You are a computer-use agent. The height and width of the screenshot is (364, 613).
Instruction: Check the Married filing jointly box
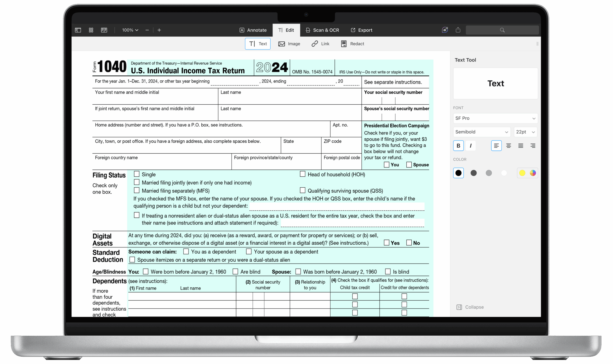pos(137,182)
